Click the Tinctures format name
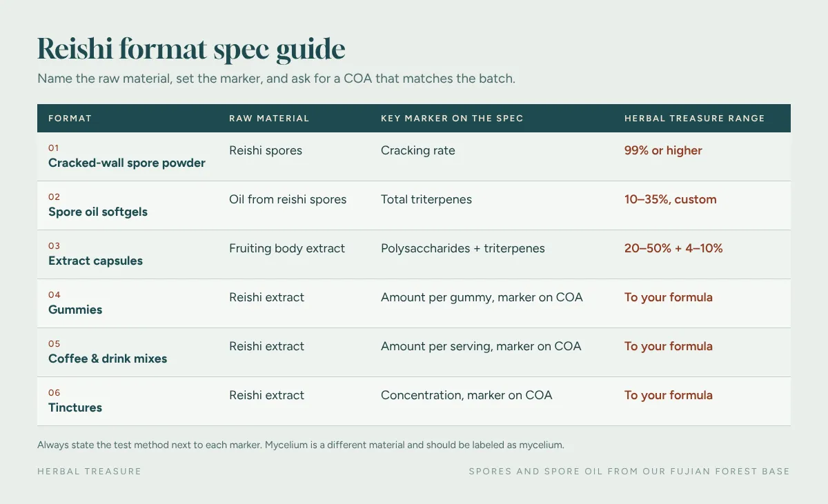 coord(75,408)
